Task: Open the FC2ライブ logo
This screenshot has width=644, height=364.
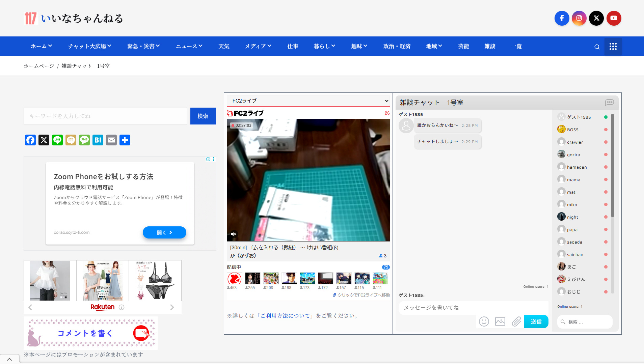Action: coord(245,113)
